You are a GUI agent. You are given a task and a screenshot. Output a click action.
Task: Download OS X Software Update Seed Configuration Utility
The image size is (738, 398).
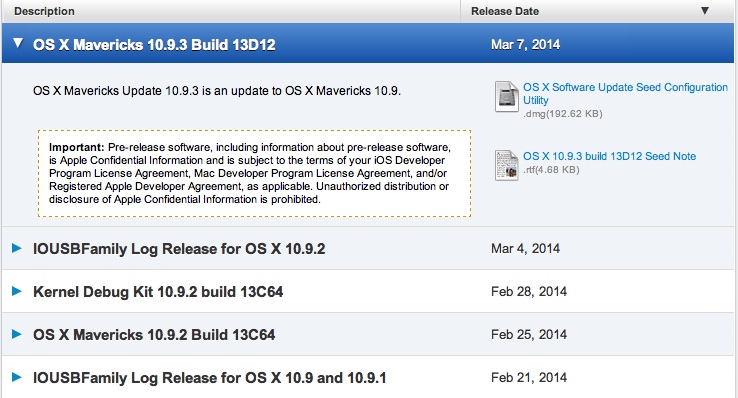625,94
